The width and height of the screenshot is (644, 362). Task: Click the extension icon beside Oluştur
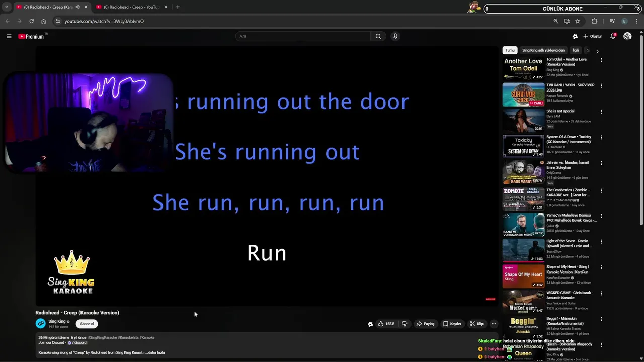575,36
